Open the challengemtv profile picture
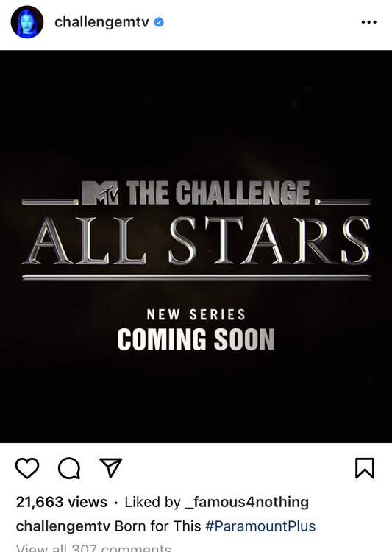The height and width of the screenshot is (552, 392). coord(27,22)
